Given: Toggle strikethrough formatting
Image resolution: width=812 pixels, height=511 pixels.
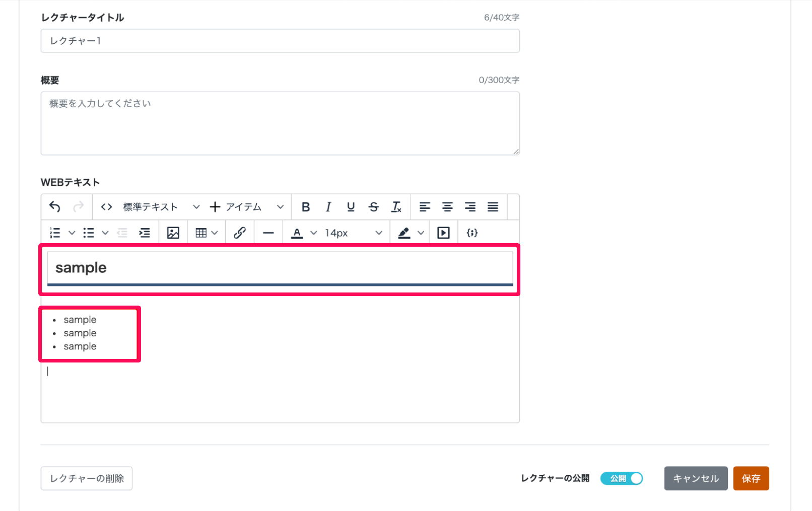Looking at the screenshot, I should coord(374,207).
